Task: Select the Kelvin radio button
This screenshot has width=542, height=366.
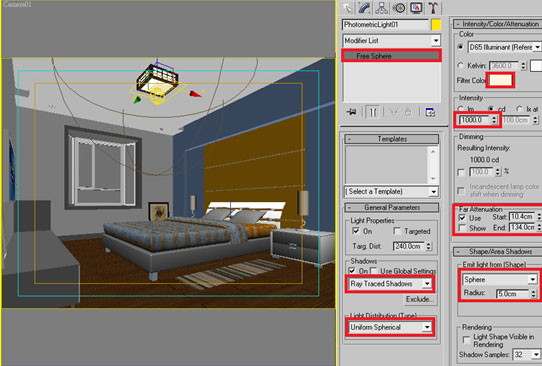Action: click(x=461, y=65)
